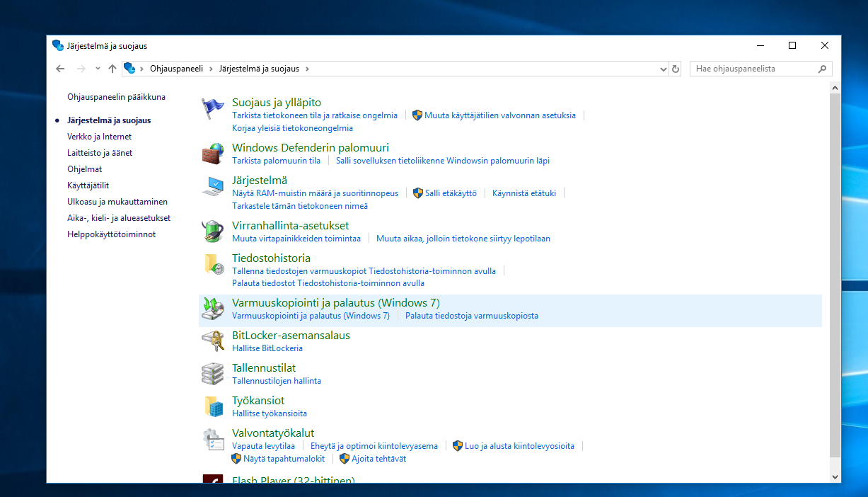Refresh the control panel view
The image size is (868, 497).
(x=676, y=69)
